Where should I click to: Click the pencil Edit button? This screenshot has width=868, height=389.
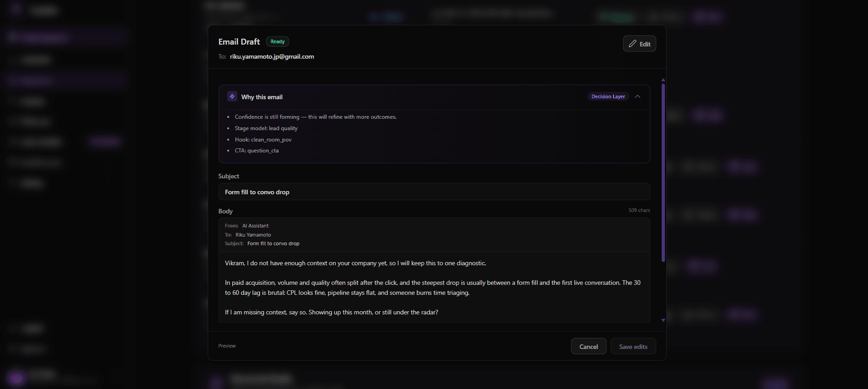(x=639, y=44)
